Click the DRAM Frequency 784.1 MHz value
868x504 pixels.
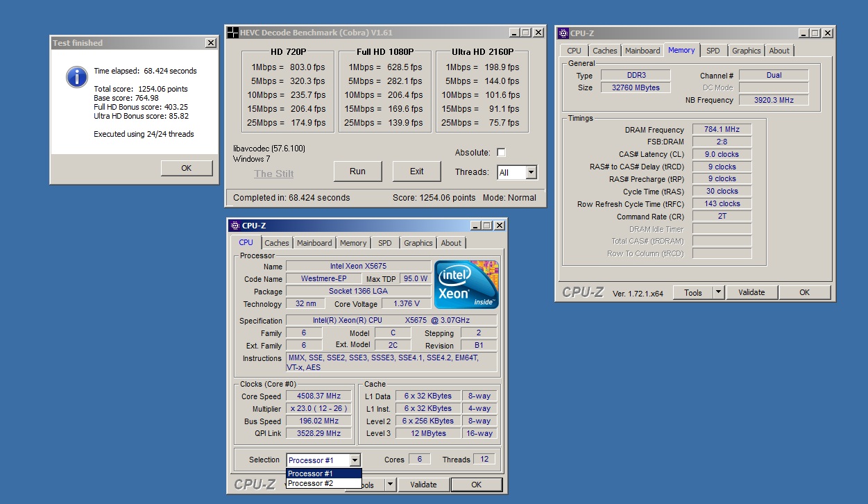722,130
